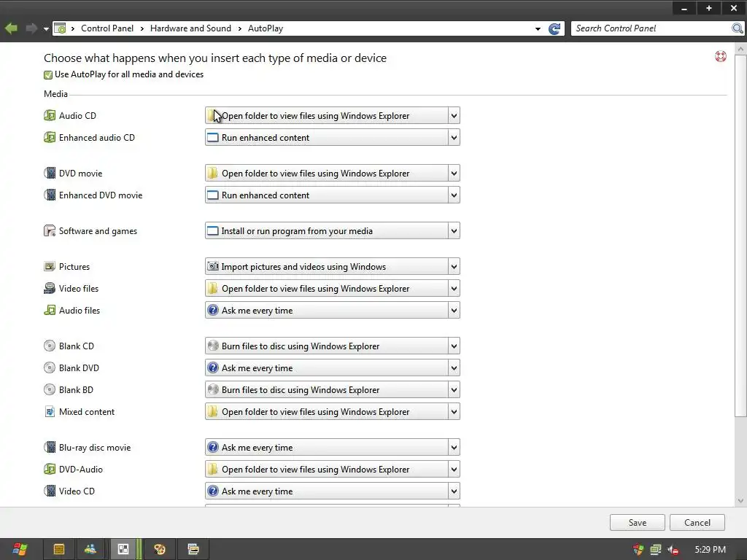Click the vertical scrollbar down arrow

coord(740,500)
